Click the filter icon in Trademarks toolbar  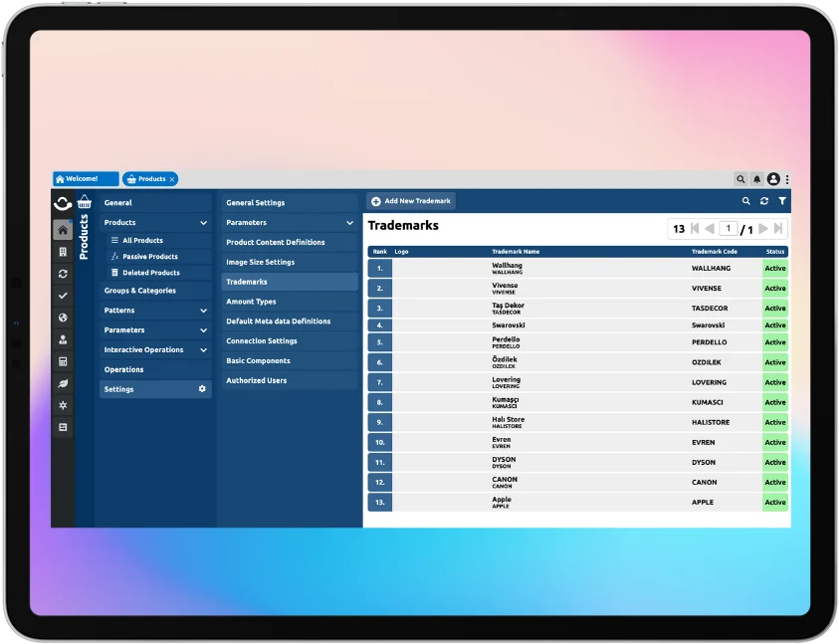[782, 201]
